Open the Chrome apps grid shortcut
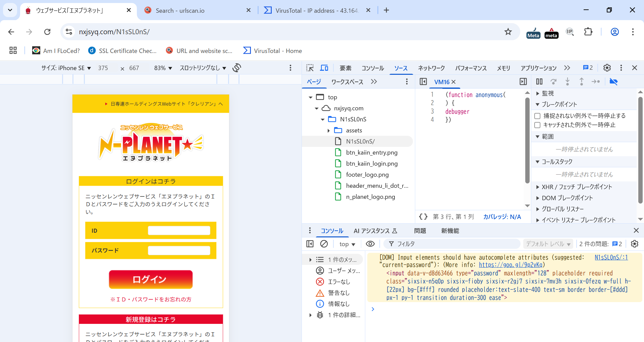Screen dimensions: 644x342 [13, 51]
